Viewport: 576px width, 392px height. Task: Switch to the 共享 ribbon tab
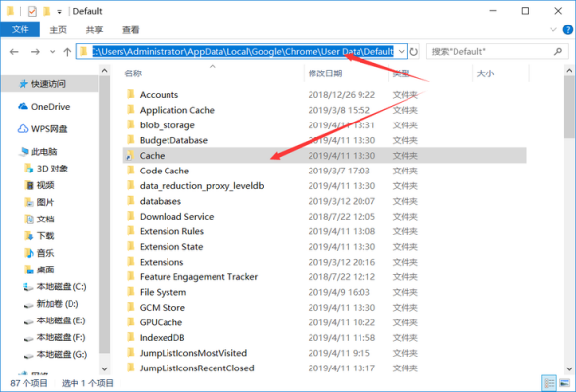[x=94, y=30]
